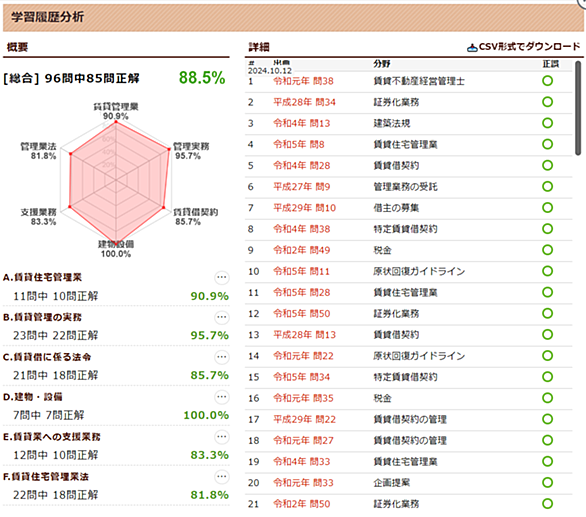Viewport: 586px width, 517px height.
Task: Click field 管理業務の受託 in row 6
Action: [x=405, y=187]
